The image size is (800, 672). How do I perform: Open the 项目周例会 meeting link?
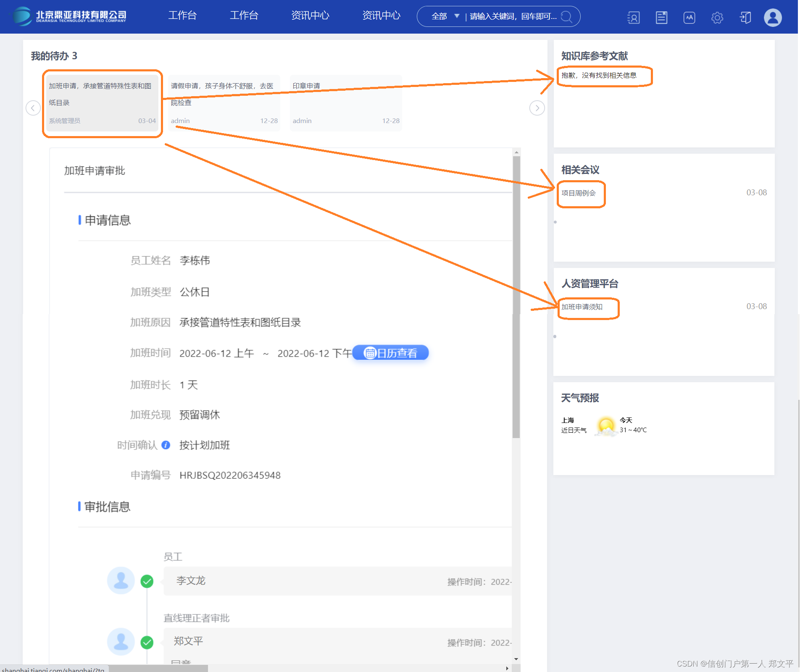(579, 193)
